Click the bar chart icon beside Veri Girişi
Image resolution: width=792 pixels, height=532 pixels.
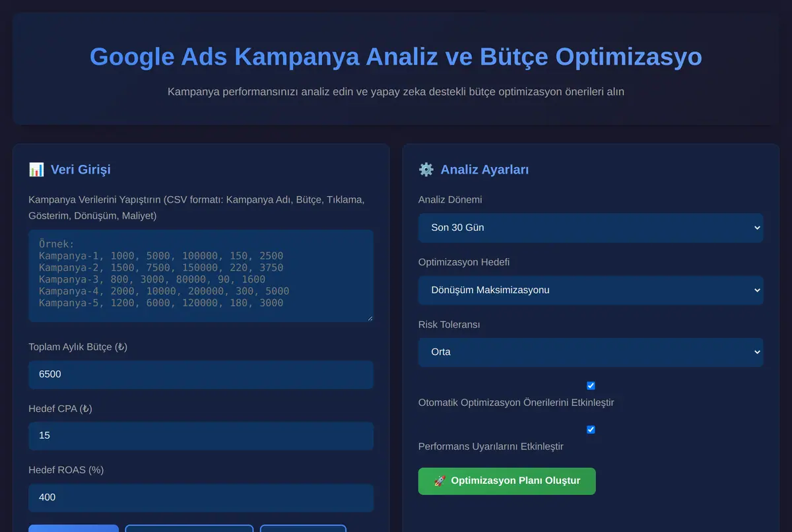36,170
